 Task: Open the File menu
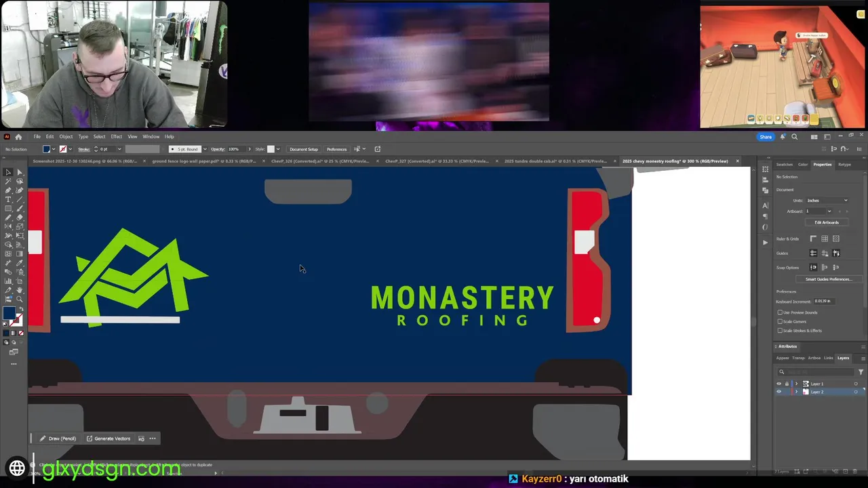[x=37, y=137]
